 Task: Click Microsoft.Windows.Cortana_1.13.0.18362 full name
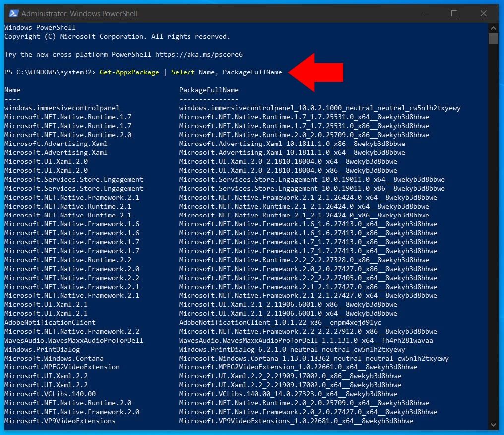click(314, 358)
